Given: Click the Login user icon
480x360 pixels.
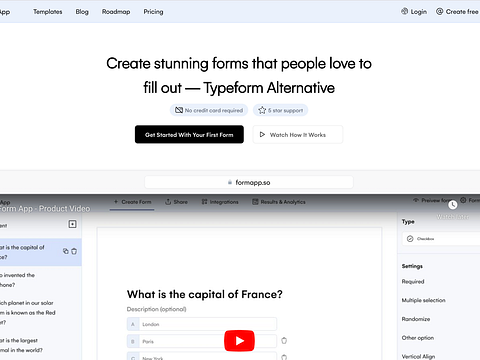Looking at the screenshot, I should click(404, 11).
